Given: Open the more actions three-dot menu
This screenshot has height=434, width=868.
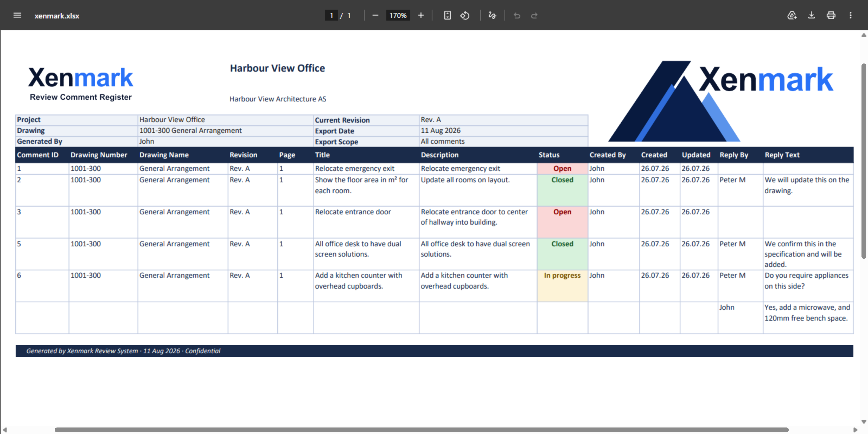Looking at the screenshot, I should click(x=850, y=15).
